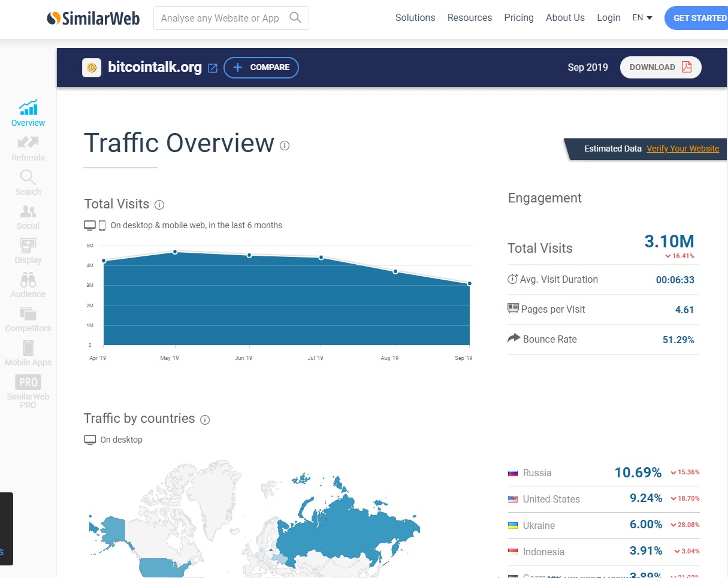Click the bitcointalk.org domain title
The image size is (728, 578).
155,67
